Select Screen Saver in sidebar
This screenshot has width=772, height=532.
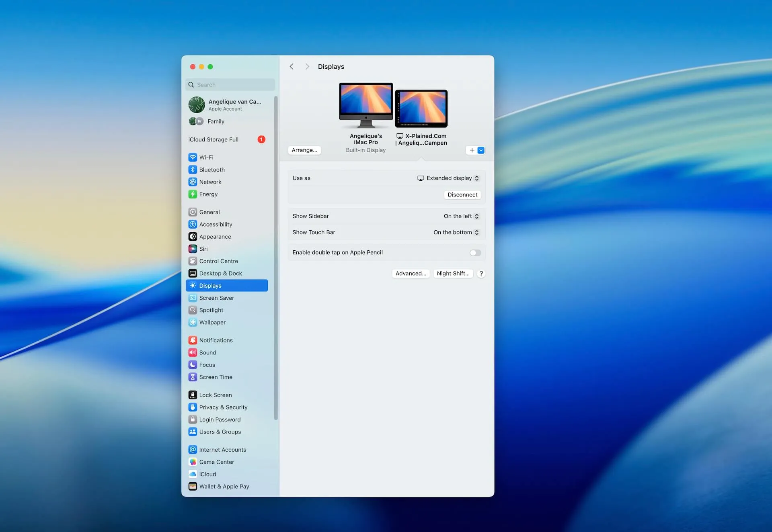point(216,298)
